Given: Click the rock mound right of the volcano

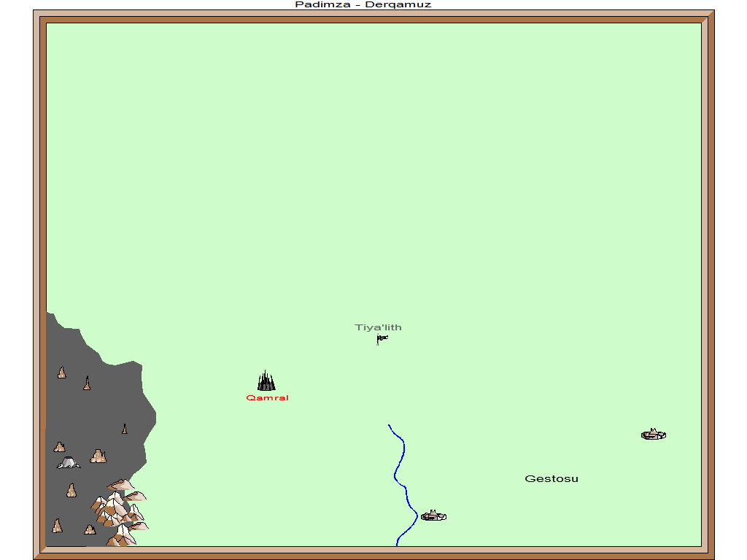Looking at the screenshot, I should pyautogui.click(x=98, y=456).
